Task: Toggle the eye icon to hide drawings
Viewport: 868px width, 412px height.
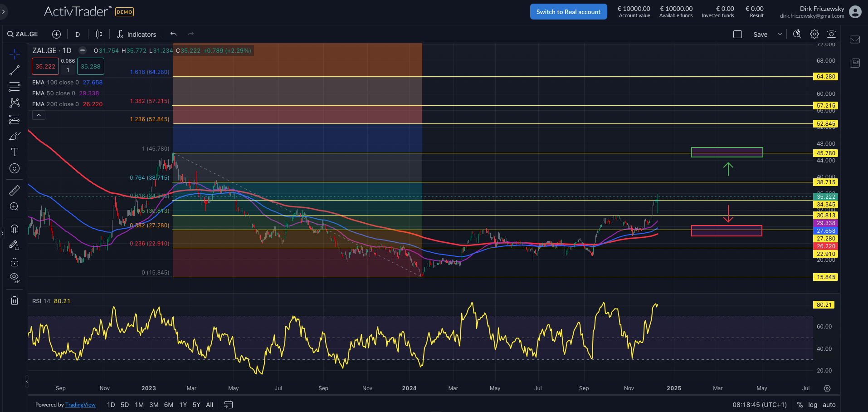Action: point(15,278)
